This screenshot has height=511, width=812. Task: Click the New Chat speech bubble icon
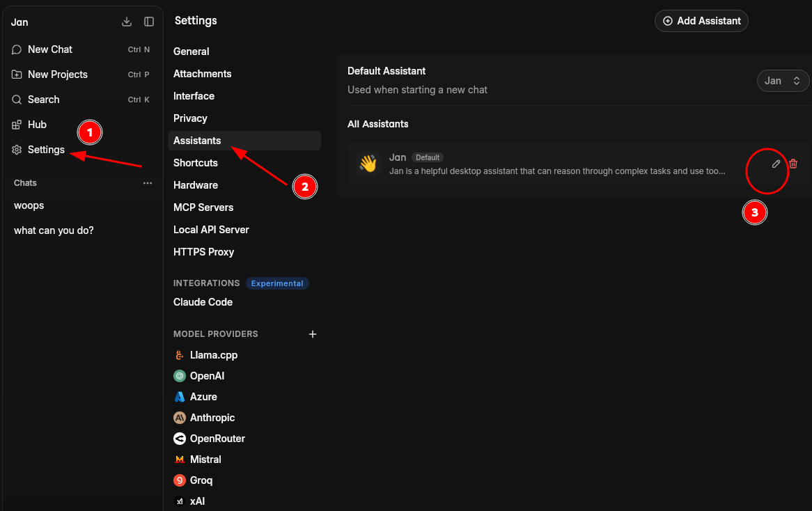tap(17, 49)
